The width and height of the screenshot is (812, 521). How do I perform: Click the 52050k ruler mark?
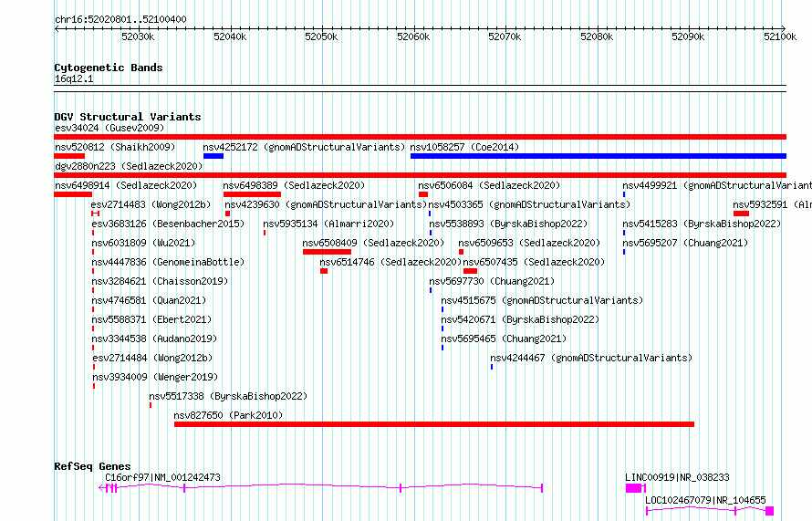(x=321, y=36)
